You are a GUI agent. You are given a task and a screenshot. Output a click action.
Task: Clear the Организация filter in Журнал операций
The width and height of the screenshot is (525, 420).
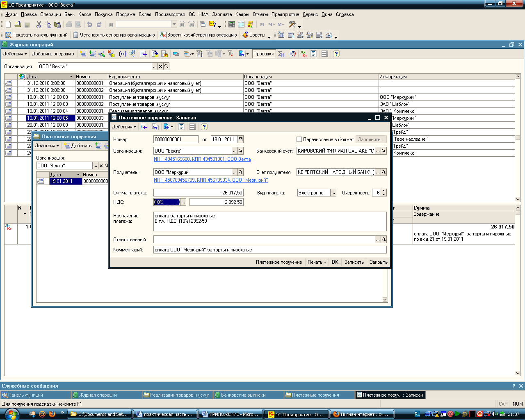pyautogui.click(x=161, y=66)
